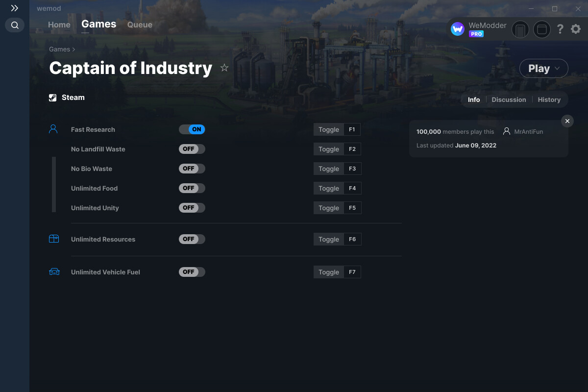Click Toggle button for Unlimited Vehicle Fuel
This screenshot has height=392, width=588.
329,272
